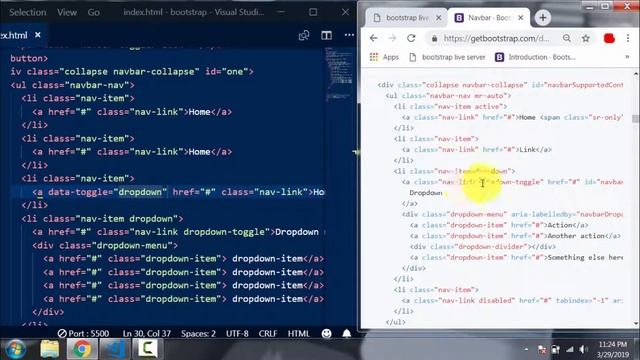
Task: Click the network signal tray icon
Action: point(569,349)
